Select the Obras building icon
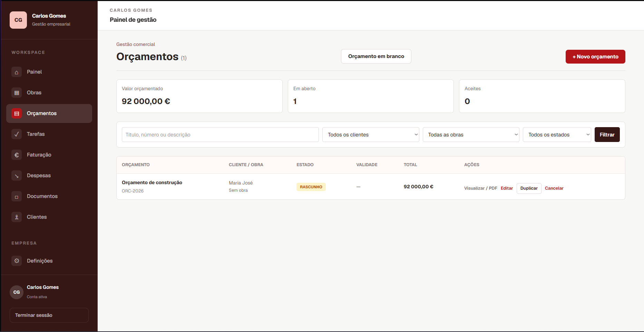The image size is (644, 332). [x=17, y=93]
